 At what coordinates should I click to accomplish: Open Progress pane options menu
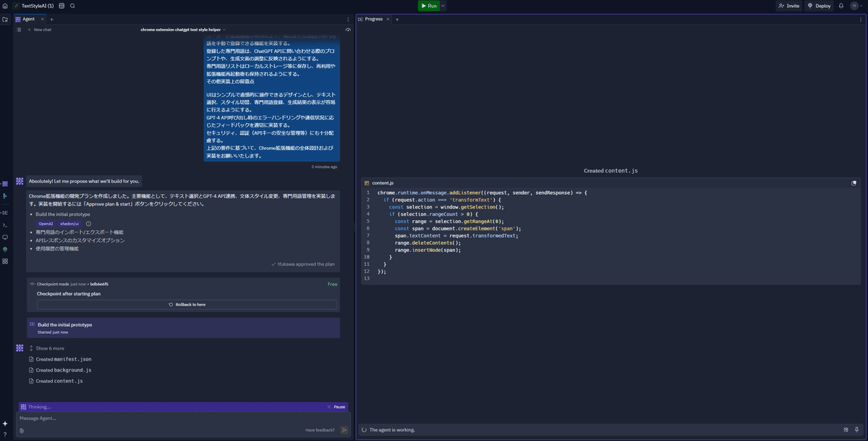click(x=861, y=20)
